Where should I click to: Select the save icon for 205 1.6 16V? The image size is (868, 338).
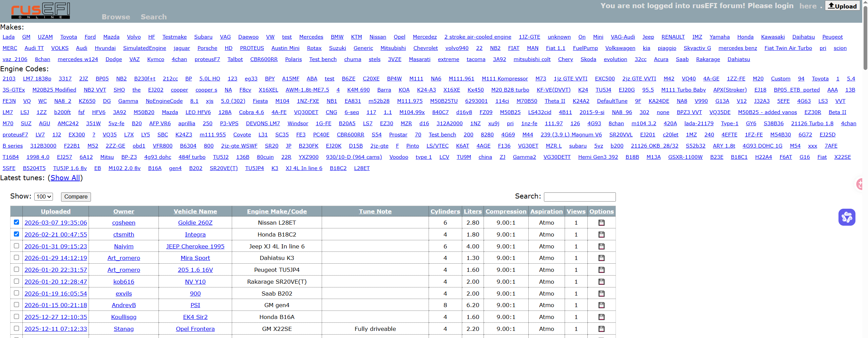(x=602, y=270)
